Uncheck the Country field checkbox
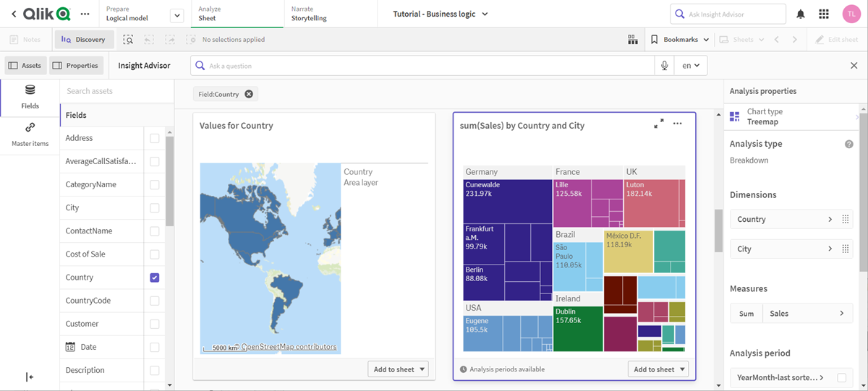 pos(155,278)
